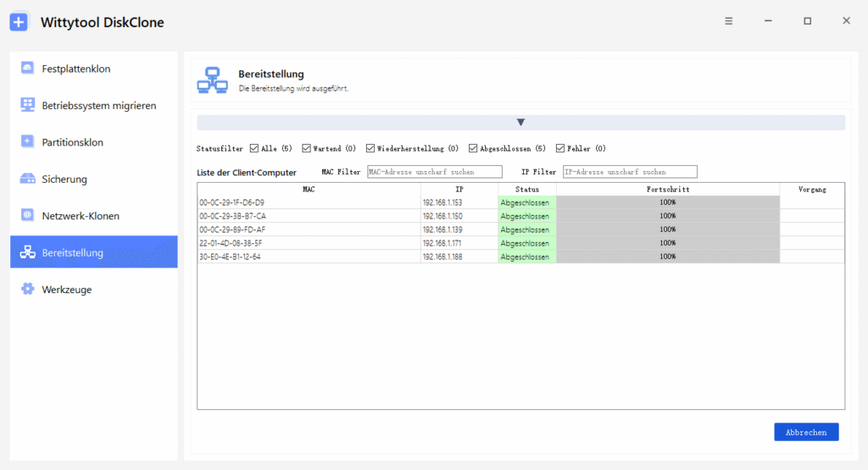This screenshot has height=470, width=868.
Task: Click the Betriebssystem migrieren sidebar icon
Action: (27, 104)
